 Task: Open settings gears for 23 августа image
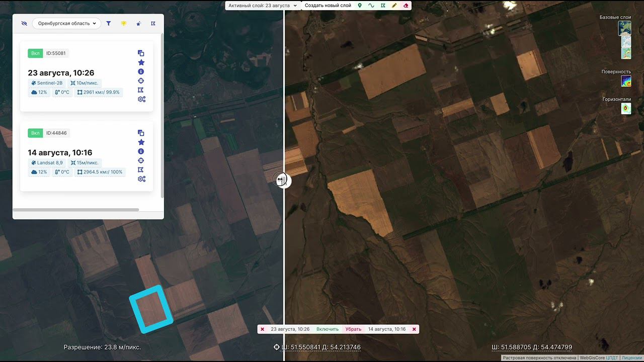(141, 99)
